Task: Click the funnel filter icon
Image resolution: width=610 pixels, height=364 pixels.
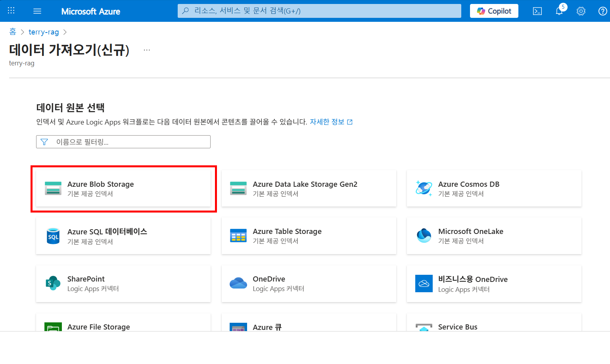Action: tap(44, 142)
